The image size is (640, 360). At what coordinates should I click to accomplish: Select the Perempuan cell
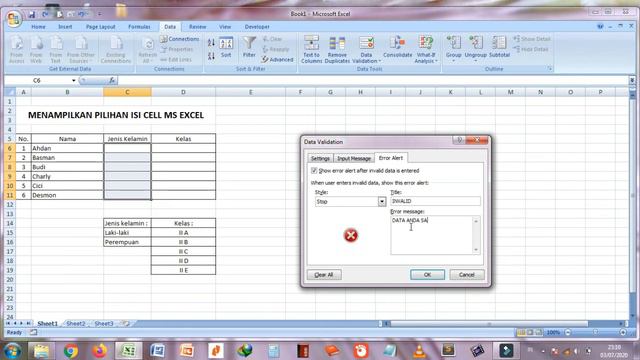[127, 242]
